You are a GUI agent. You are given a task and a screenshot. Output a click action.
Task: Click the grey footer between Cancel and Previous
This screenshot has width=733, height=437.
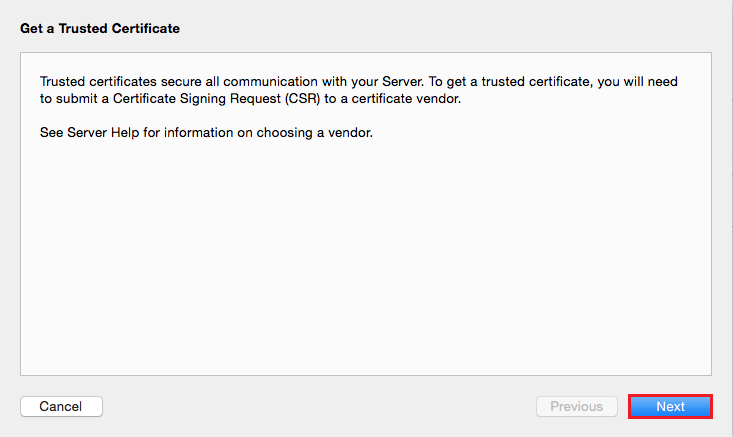pyautogui.click(x=318, y=407)
